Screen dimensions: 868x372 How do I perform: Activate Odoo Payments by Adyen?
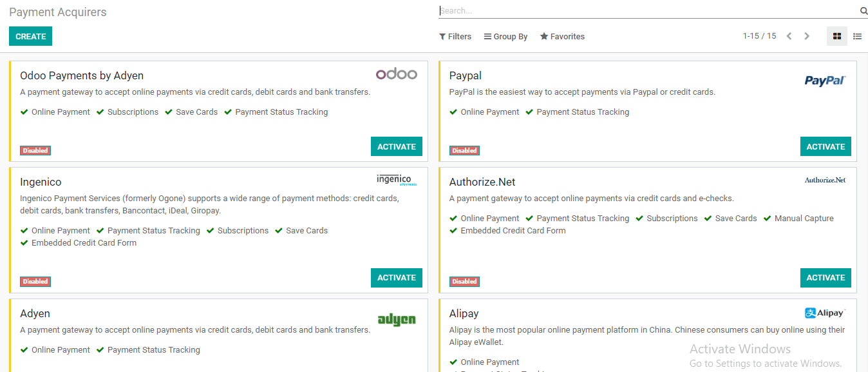[397, 146]
